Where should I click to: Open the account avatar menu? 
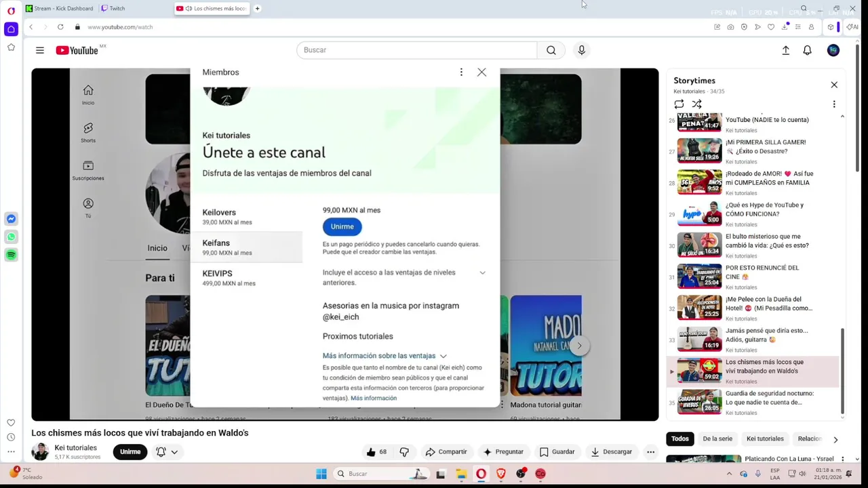(x=833, y=50)
